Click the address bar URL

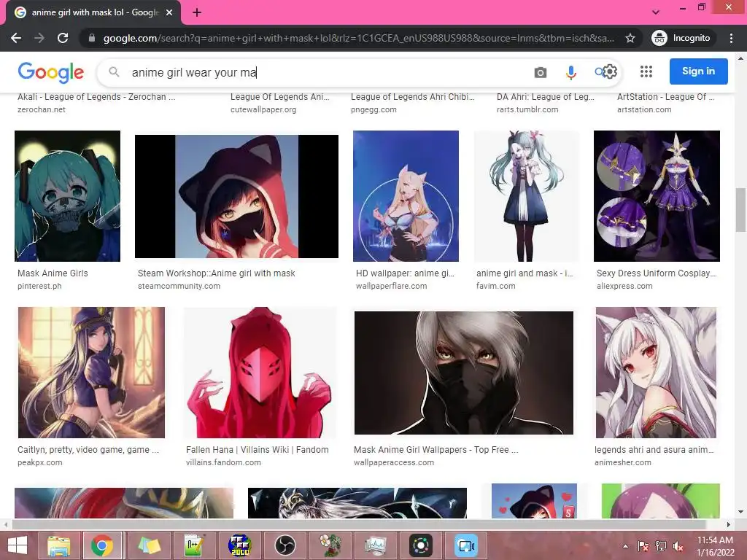(358, 38)
